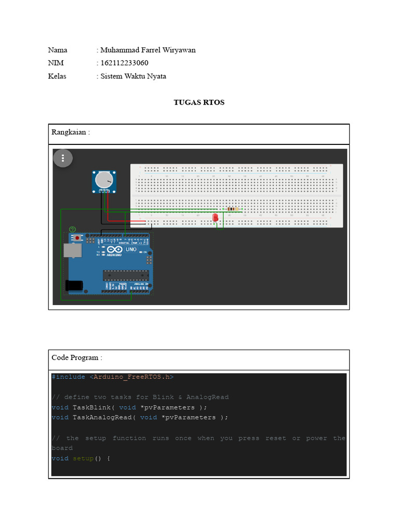
Task: Select the red LED on breadboard
Action: (215, 218)
